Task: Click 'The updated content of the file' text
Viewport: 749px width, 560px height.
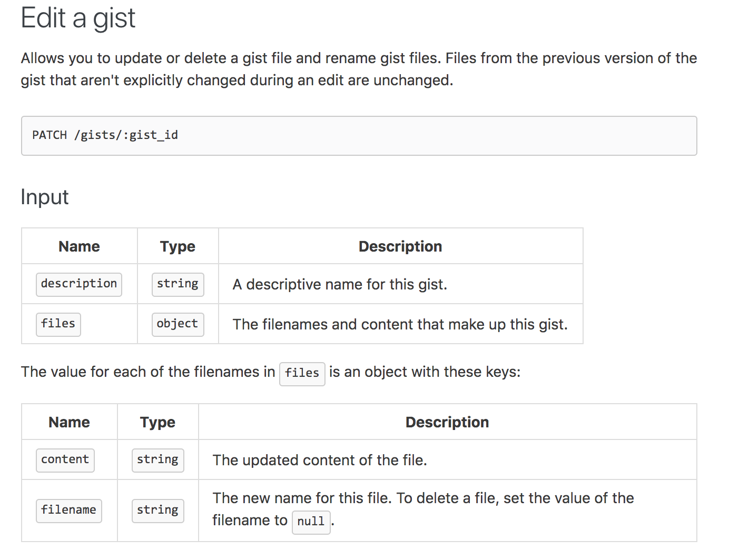Action: coord(319,461)
